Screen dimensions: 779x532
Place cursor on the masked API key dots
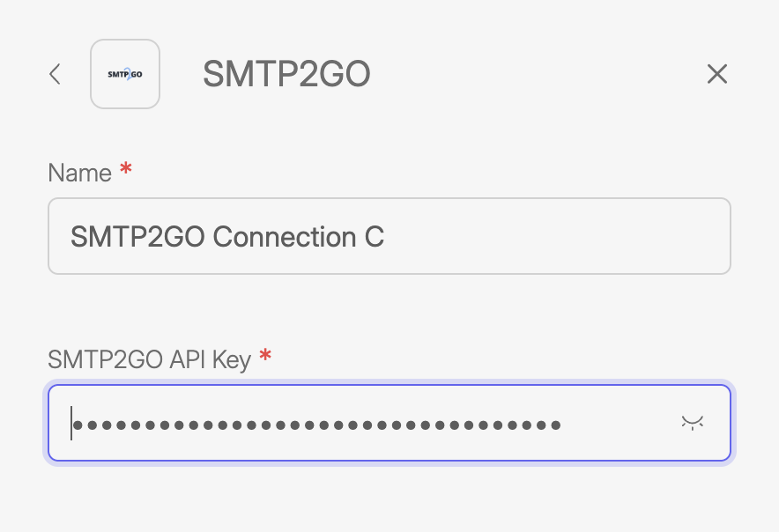(317, 425)
